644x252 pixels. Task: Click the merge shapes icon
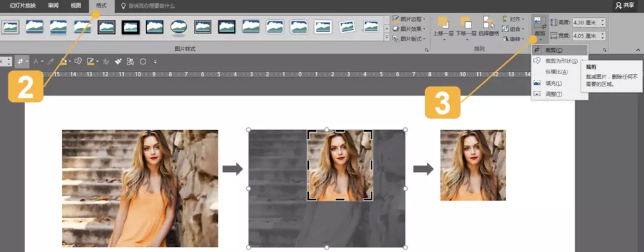78,62
